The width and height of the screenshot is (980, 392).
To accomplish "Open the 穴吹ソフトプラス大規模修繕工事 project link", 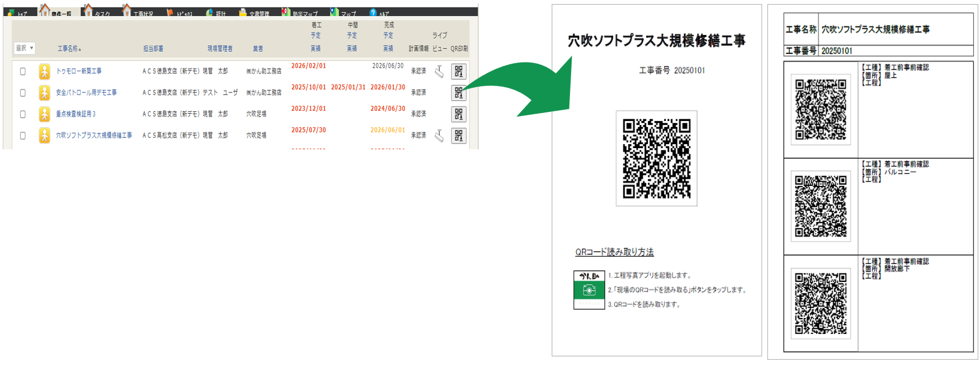I will 93,135.
